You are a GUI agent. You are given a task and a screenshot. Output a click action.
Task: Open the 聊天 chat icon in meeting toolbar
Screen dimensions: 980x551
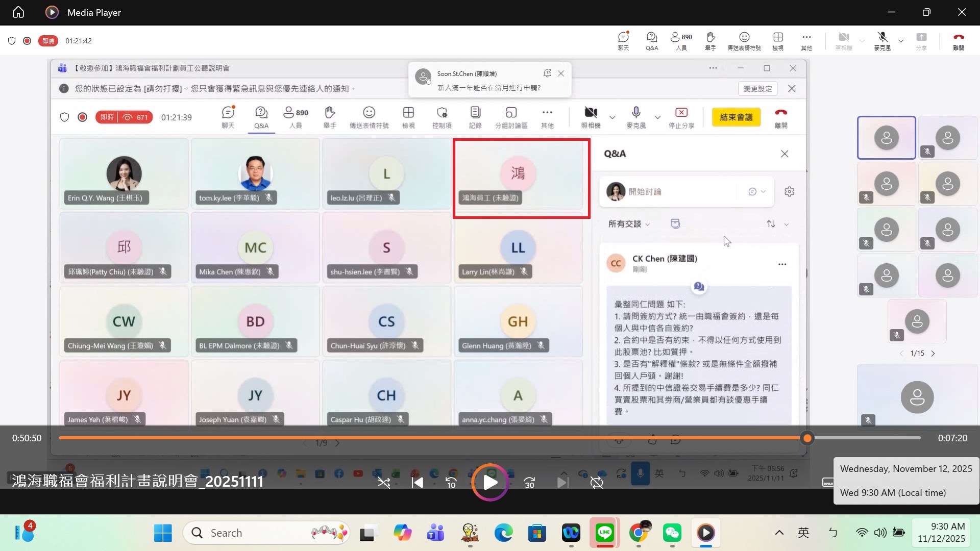(228, 117)
